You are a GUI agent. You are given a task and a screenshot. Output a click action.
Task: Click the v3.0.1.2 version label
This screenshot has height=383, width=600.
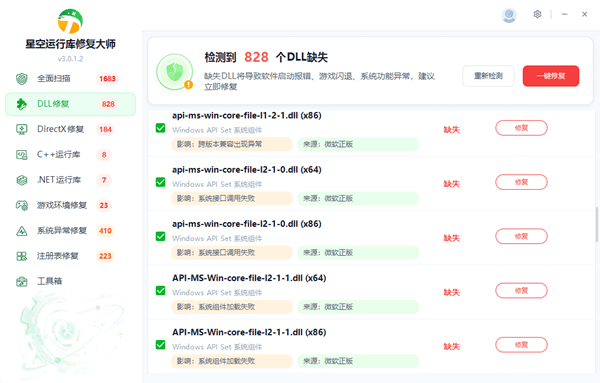70,59
